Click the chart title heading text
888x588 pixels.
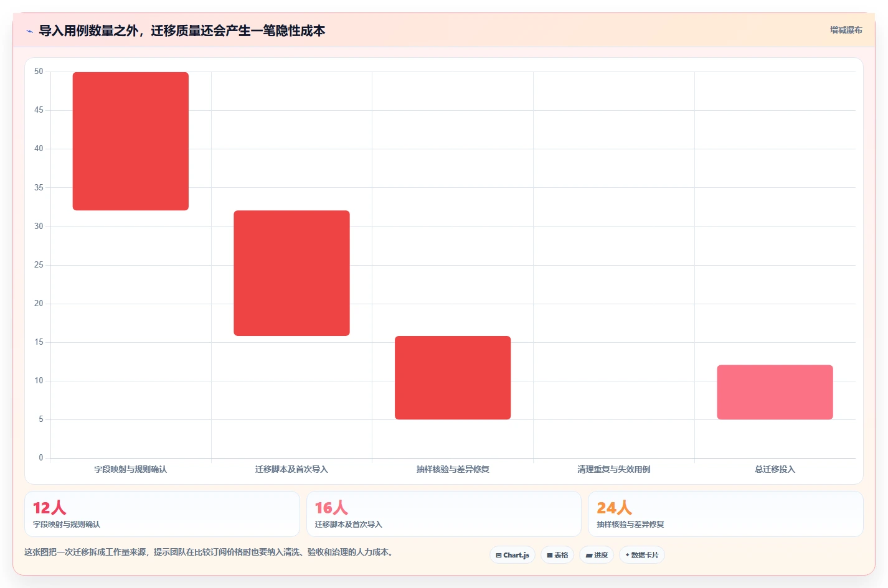tap(182, 30)
